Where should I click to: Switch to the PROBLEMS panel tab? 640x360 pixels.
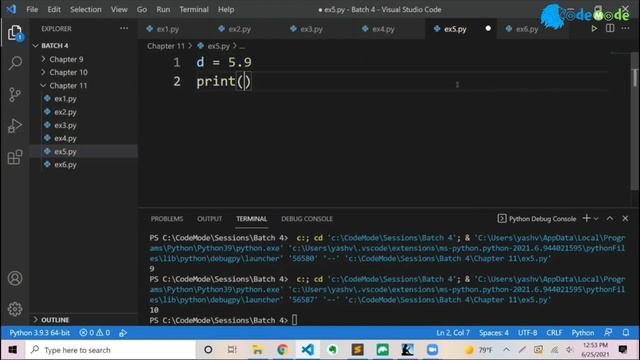167,219
